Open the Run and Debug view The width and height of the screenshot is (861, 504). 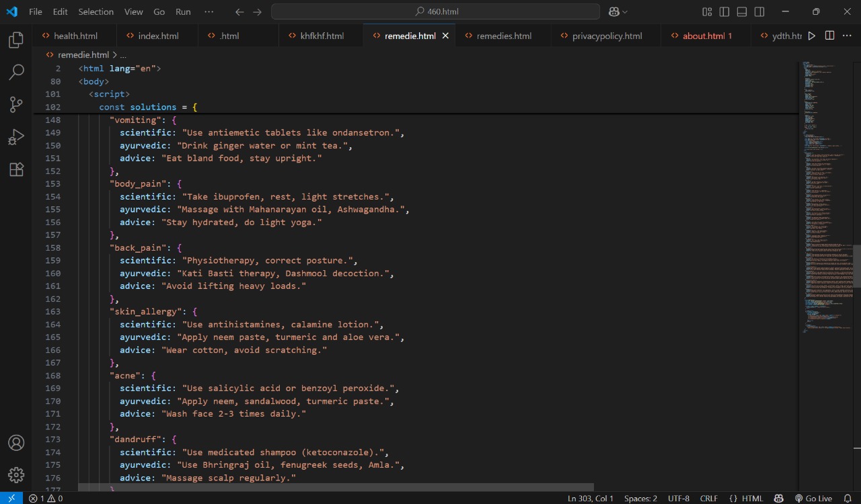point(16,137)
